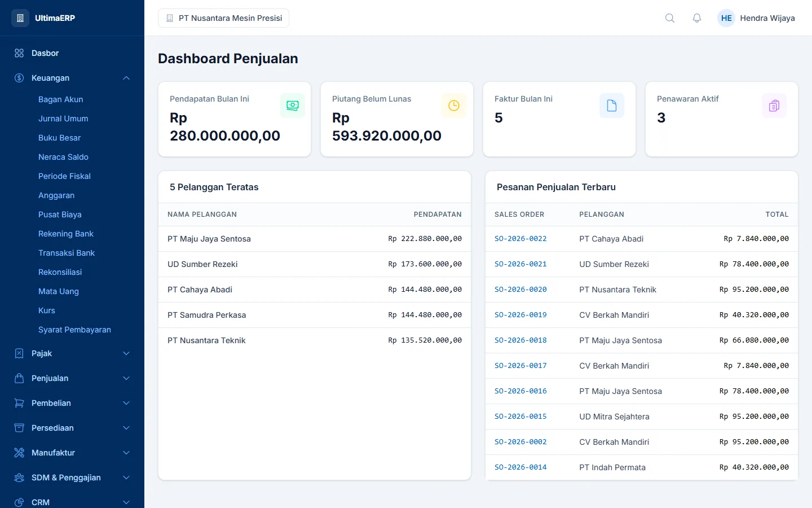The image size is (812, 508).
Task: Open the Syarat Pembayaran page
Action: [x=74, y=330]
